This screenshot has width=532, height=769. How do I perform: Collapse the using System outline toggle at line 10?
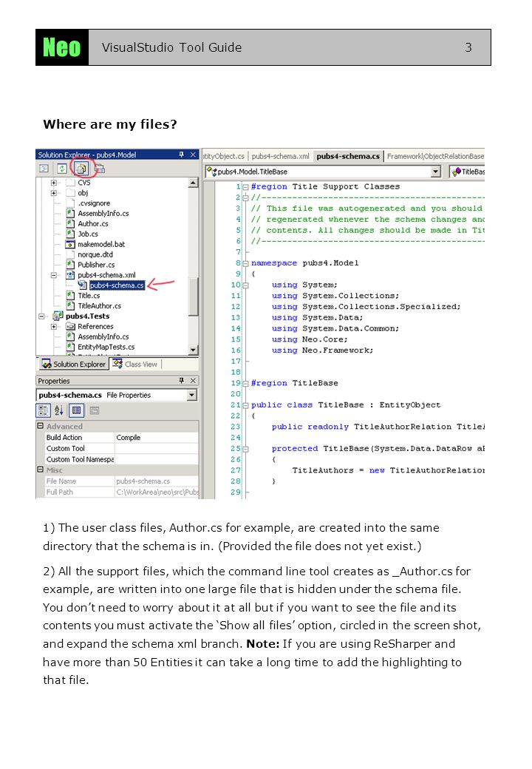(x=245, y=285)
